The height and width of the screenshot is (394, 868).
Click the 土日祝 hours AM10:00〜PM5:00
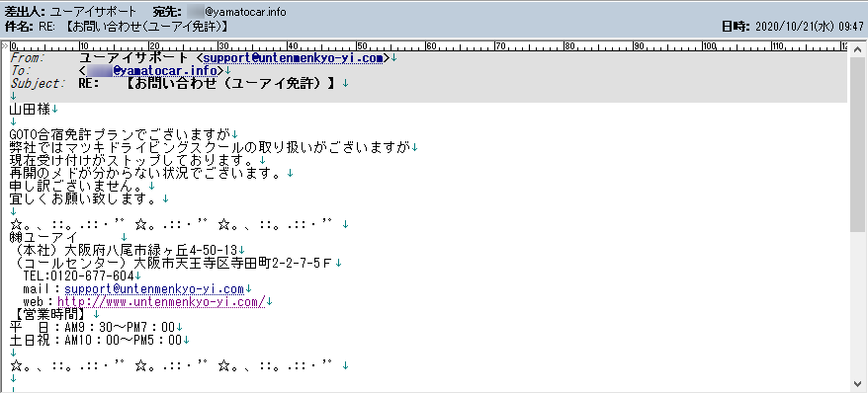[x=124, y=340]
